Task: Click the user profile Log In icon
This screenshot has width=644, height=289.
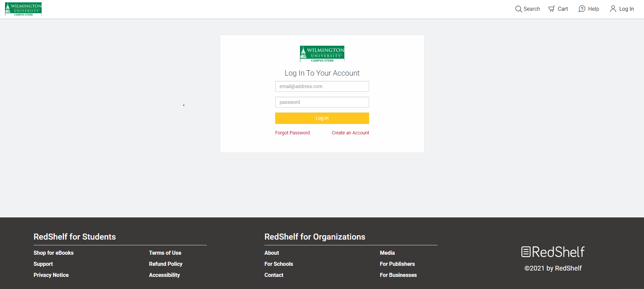Action: (613, 9)
